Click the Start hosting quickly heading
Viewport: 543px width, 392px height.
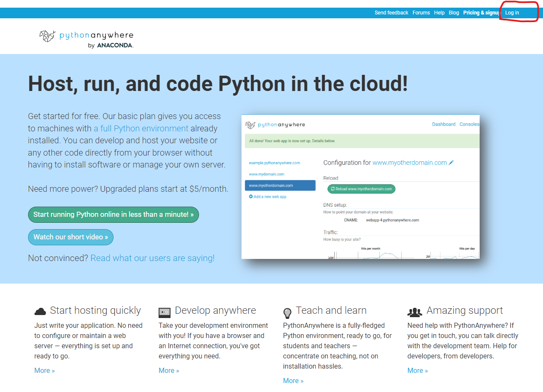95,311
